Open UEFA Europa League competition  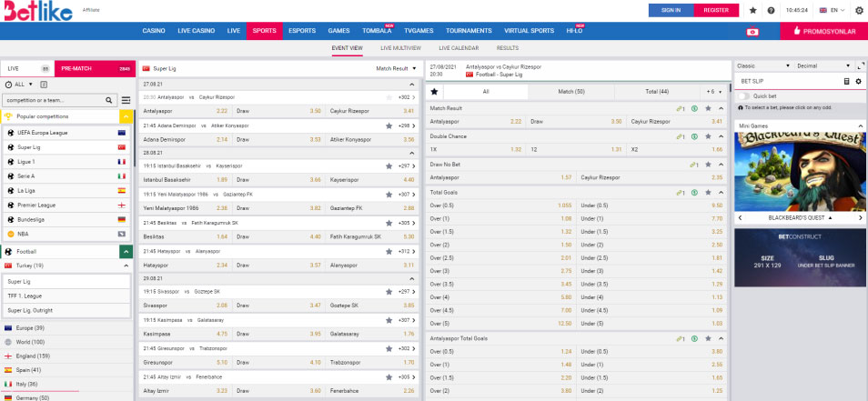[x=66, y=134]
